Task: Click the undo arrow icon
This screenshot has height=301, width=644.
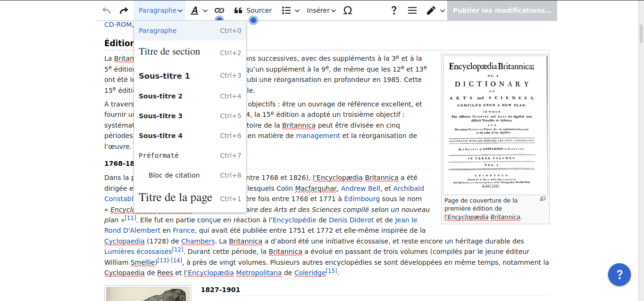Action: tap(106, 10)
